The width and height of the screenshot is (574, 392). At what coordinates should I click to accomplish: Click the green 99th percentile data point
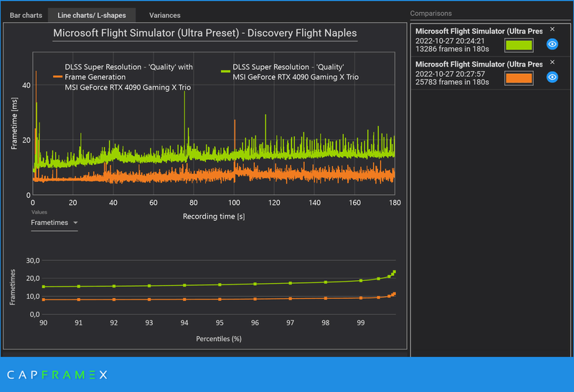click(x=361, y=280)
